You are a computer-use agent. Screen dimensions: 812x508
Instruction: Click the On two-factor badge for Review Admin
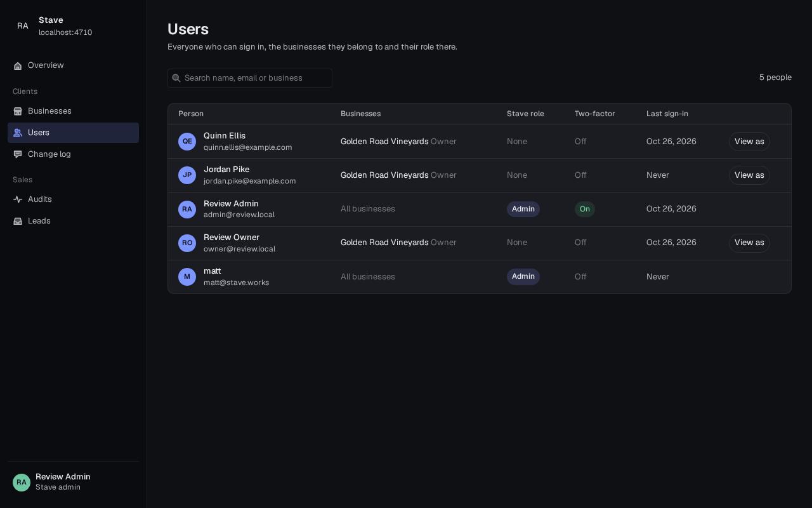pyautogui.click(x=585, y=209)
